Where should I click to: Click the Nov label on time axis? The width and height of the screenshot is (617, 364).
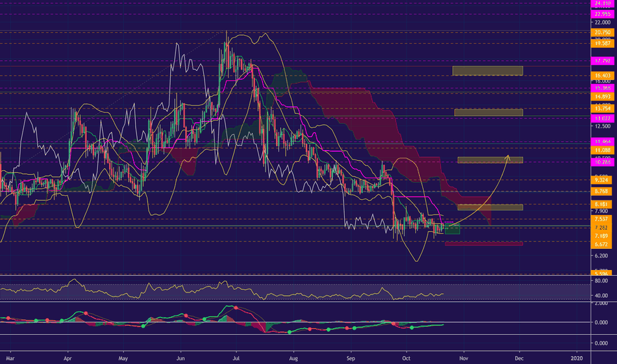463,359
